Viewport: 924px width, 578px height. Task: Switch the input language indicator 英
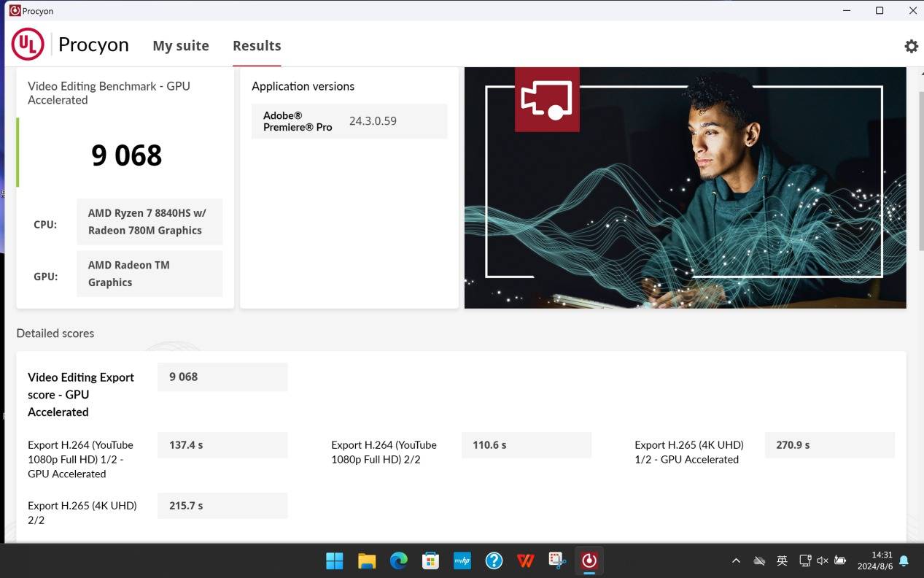click(782, 560)
